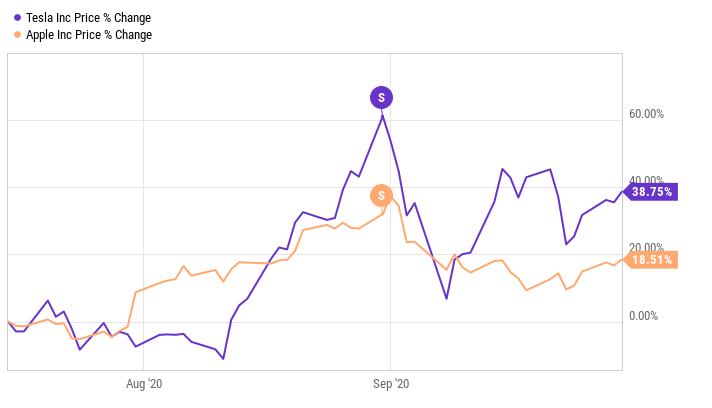
Task: Click the purple 38.75% value tag
Action: point(652,191)
